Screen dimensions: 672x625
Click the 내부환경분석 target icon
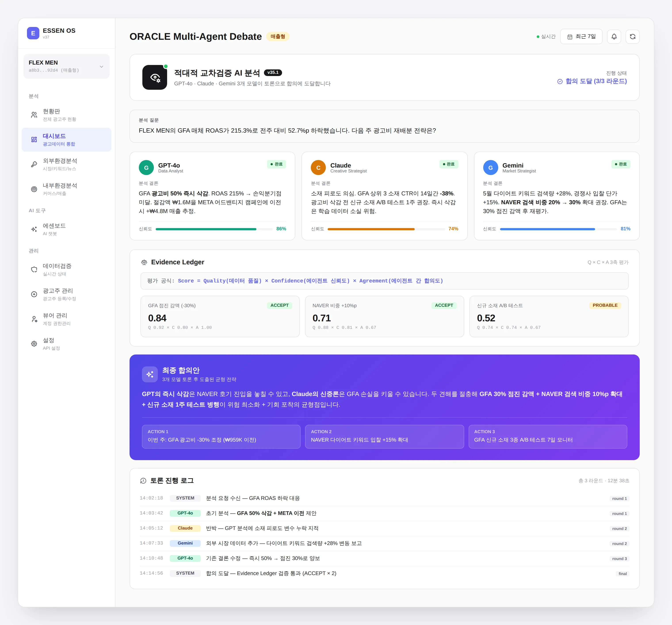click(x=34, y=189)
